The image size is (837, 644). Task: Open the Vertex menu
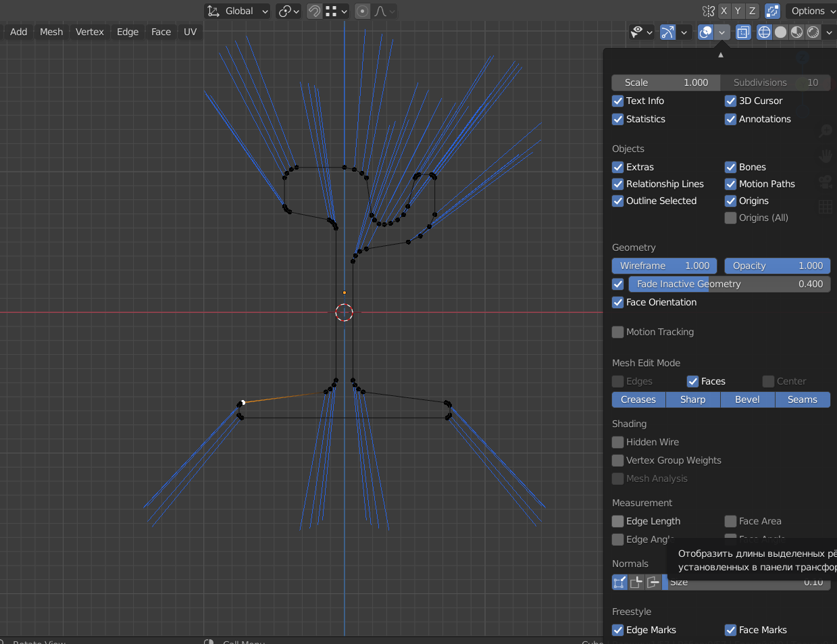pos(89,32)
